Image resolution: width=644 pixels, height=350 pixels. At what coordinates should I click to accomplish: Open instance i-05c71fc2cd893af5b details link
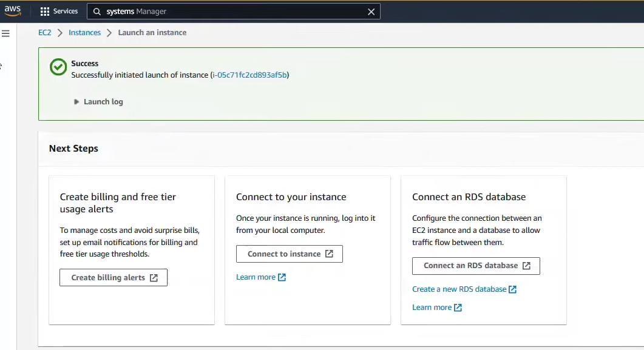pos(250,75)
